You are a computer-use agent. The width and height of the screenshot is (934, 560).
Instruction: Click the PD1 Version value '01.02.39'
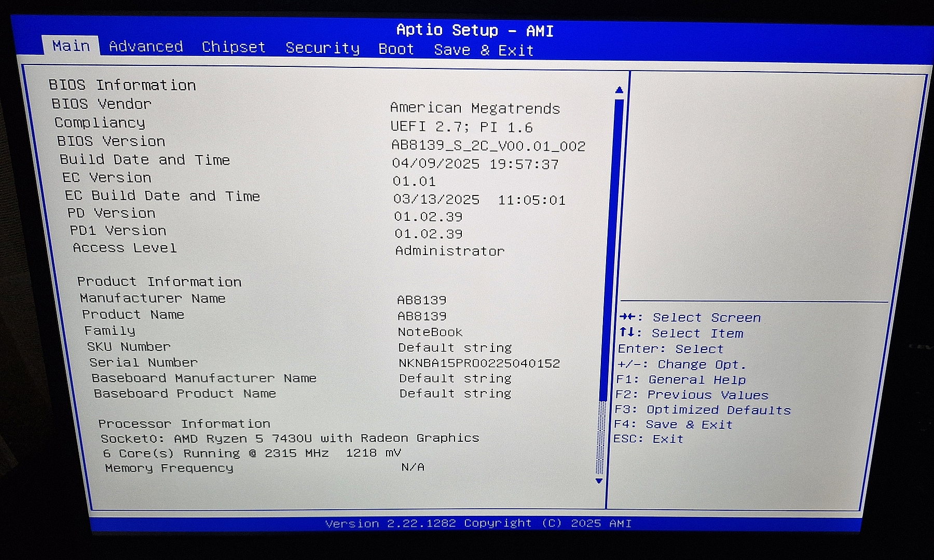pos(429,234)
